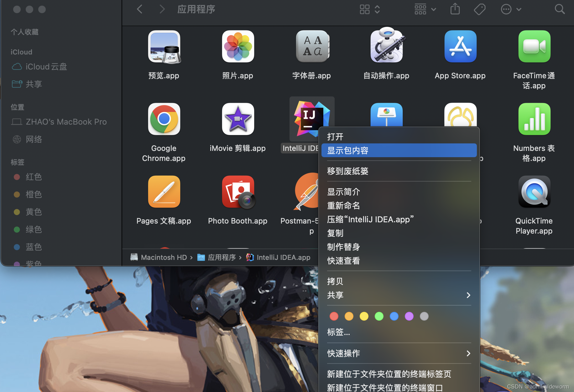Click IntelliJ IDEA.app in the path bar

279,257
